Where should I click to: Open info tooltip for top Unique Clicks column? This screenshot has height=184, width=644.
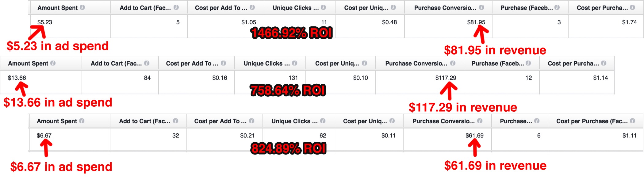coord(324,7)
